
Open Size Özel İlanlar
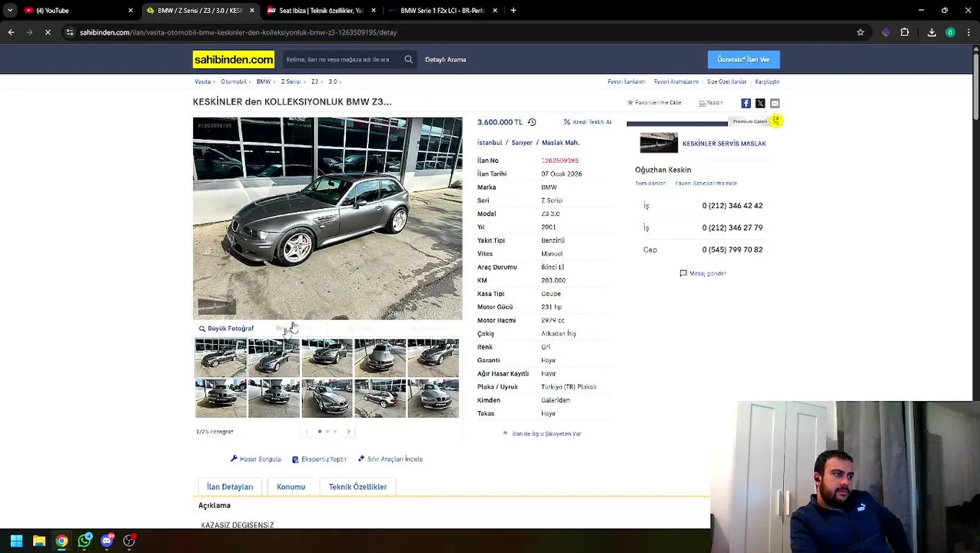click(726, 81)
